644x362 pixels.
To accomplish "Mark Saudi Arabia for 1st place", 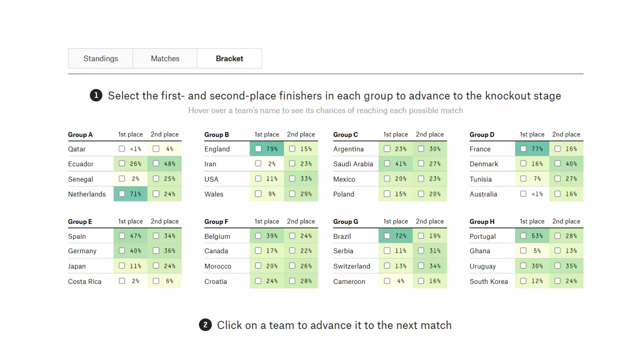I will click(x=387, y=163).
